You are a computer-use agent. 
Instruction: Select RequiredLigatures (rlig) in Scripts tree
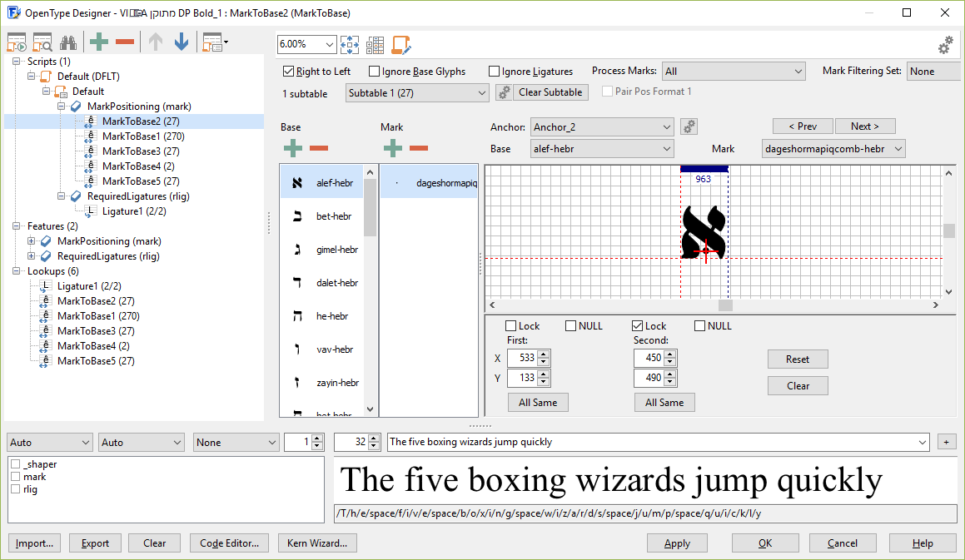pyautogui.click(x=138, y=196)
